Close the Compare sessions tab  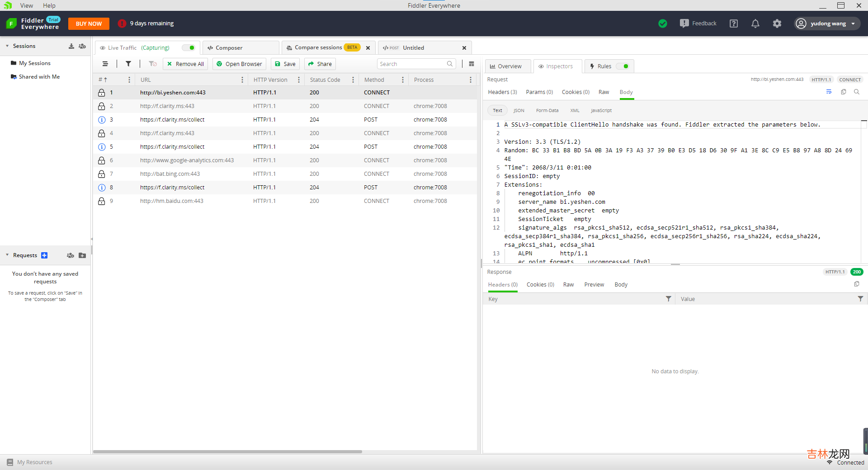coord(368,47)
